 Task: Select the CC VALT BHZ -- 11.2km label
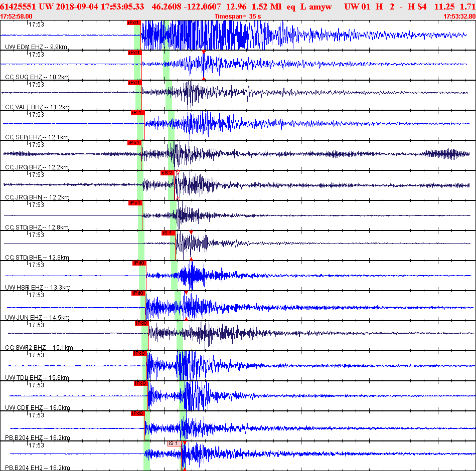click(x=38, y=107)
